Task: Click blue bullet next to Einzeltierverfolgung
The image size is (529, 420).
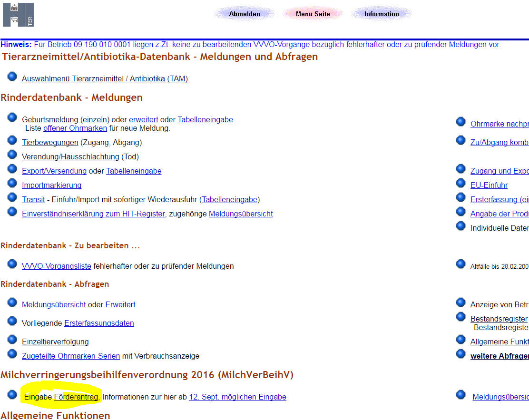Action: click(12, 340)
